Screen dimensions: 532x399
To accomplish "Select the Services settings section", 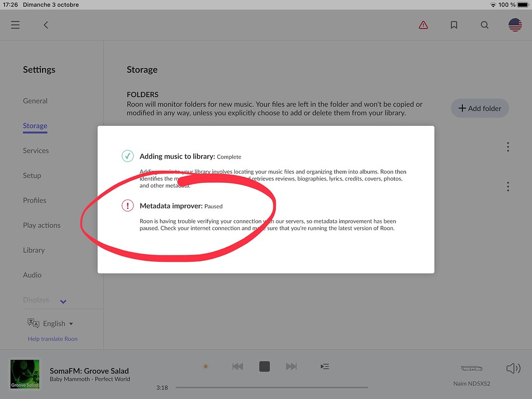I will click(x=36, y=151).
